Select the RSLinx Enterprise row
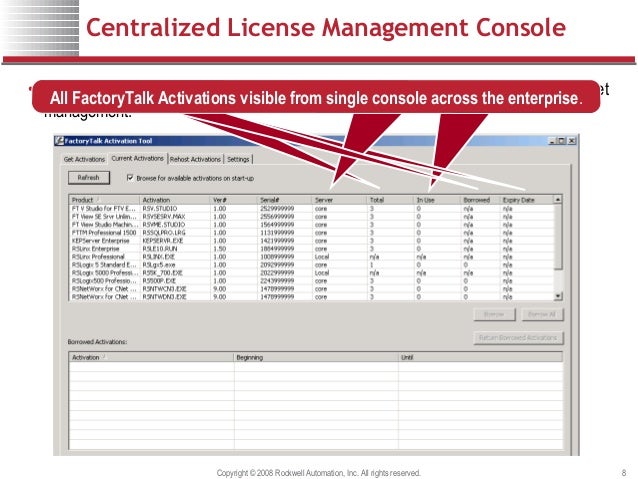Image resolution: width=638 pixels, height=479 pixels. tap(312, 249)
